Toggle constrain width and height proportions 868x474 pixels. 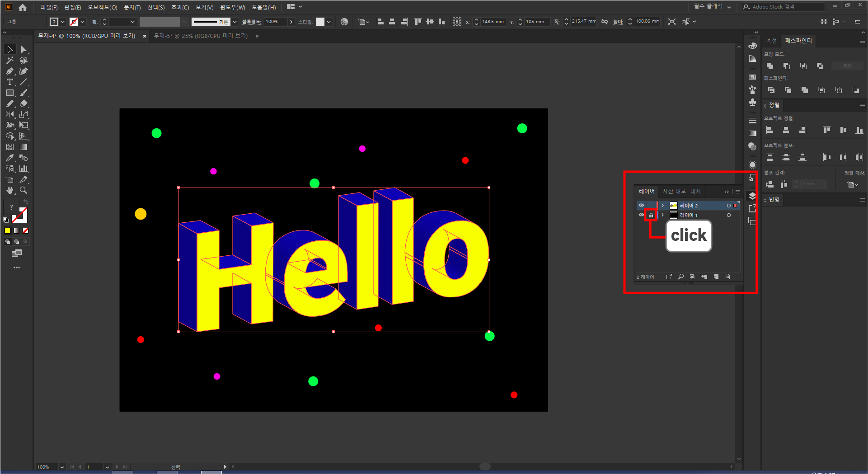[605, 21]
